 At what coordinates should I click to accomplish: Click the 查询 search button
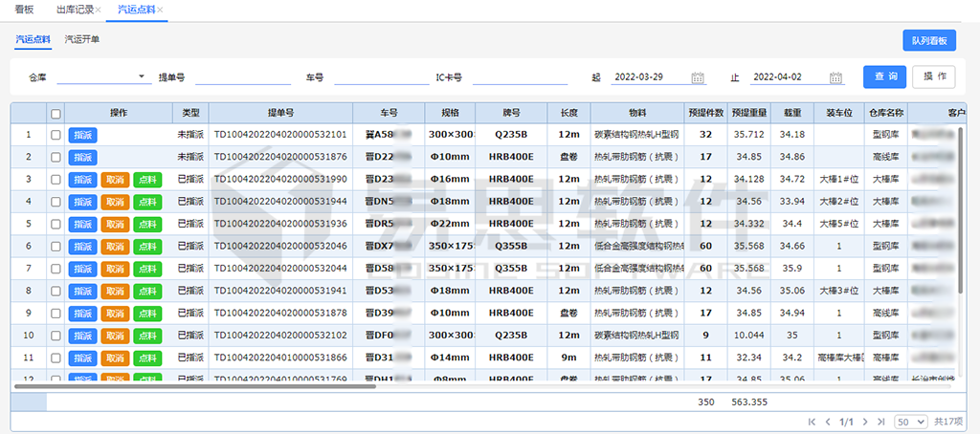click(884, 76)
